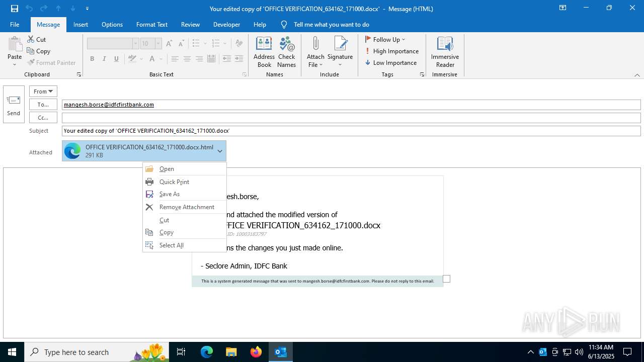Viewport: 644px width, 362px height.
Task: Click the To... button
Action: tap(43, 105)
